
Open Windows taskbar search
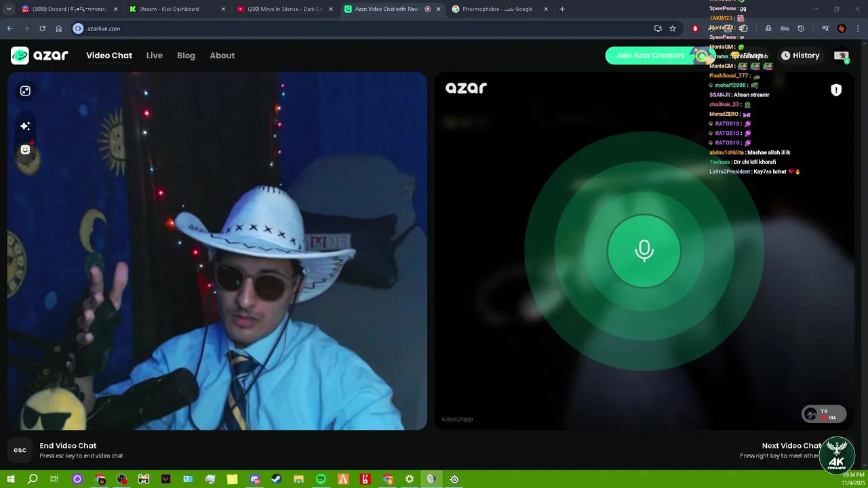[x=33, y=479]
